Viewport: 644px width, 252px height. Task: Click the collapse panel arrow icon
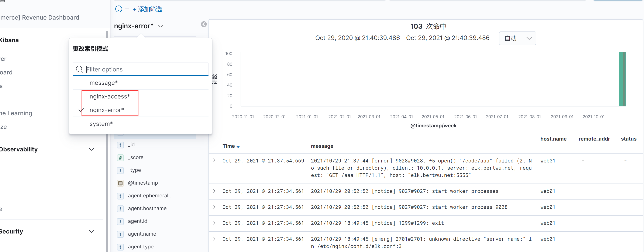point(203,24)
